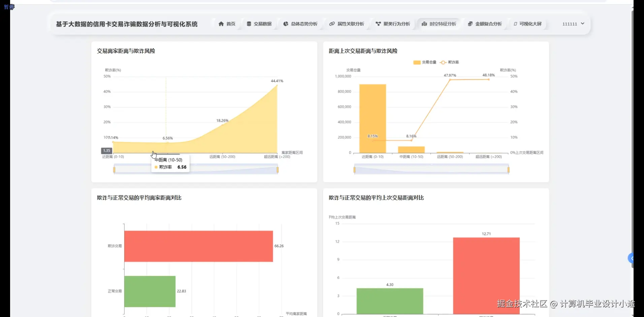
Task: Click the chart title 距离上次交易距离与欺诈风险
Action: click(x=363, y=51)
